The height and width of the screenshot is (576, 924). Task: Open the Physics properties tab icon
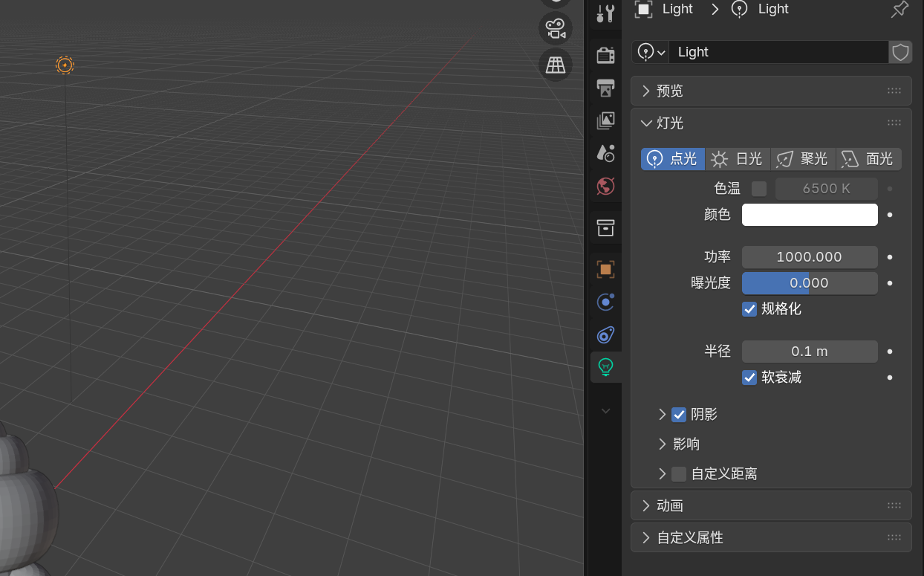(x=606, y=302)
